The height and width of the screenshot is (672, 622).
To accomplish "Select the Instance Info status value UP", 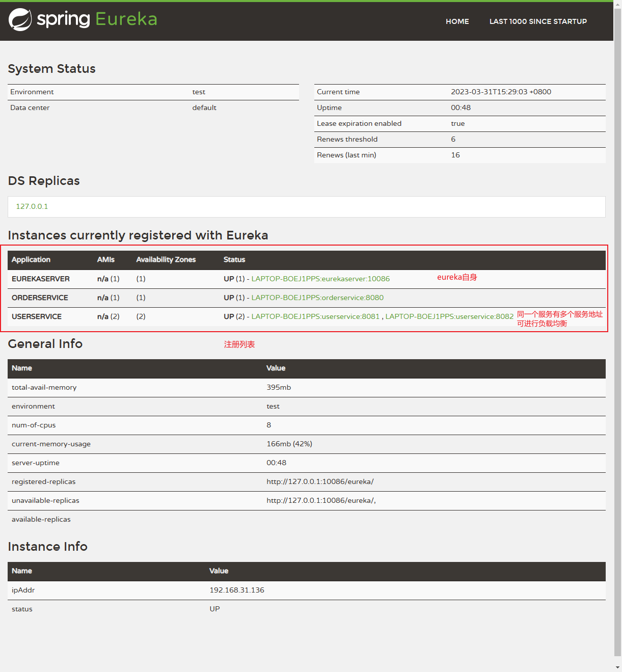I will 214,609.
